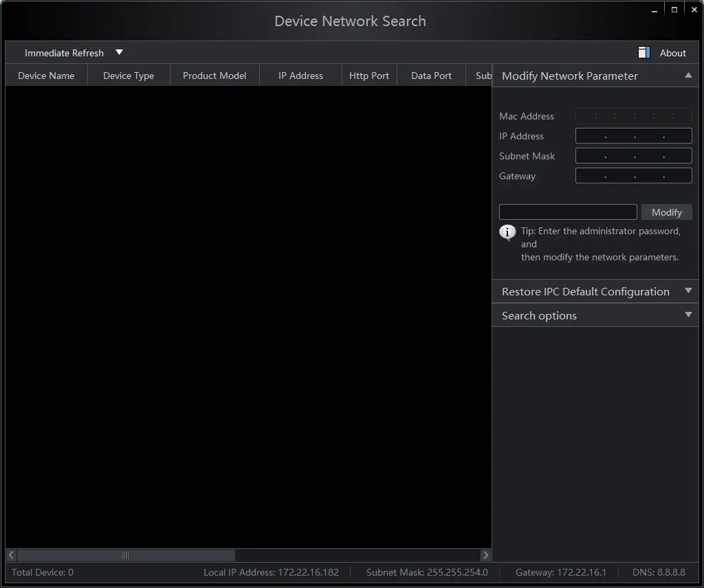Click the Gateway input field

pos(633,176)
